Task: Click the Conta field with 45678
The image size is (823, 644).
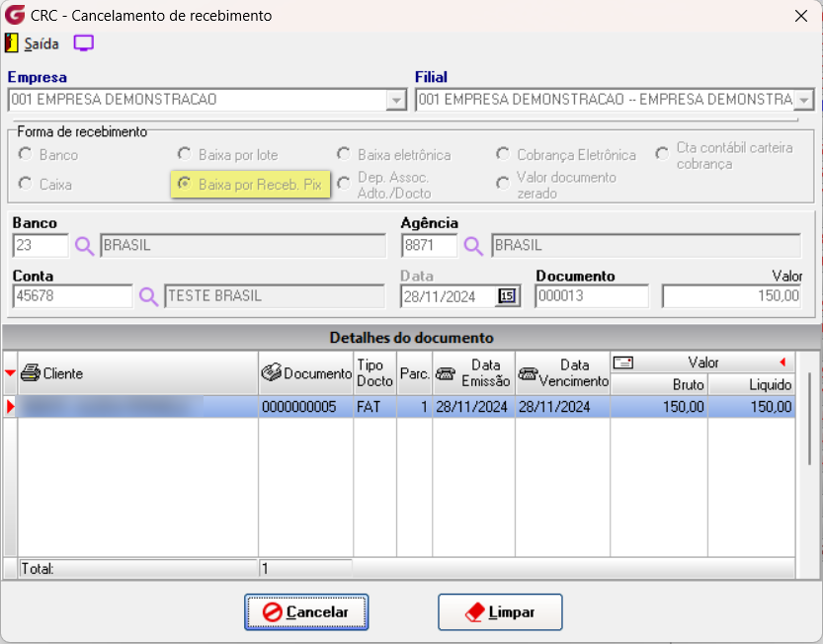Action: 72,296
